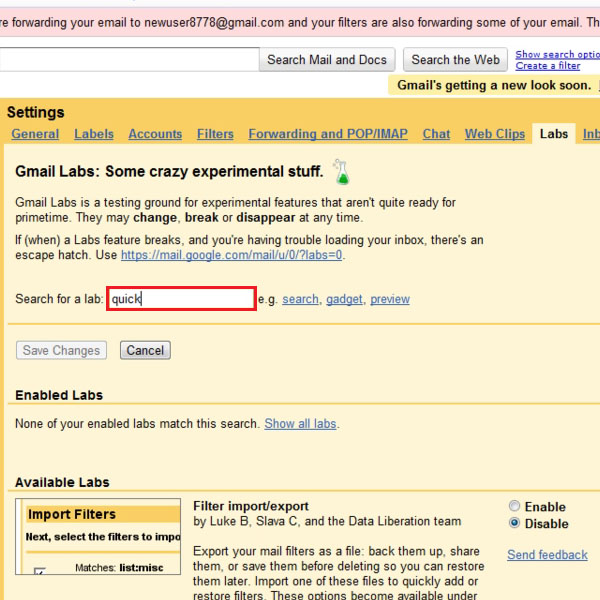Focus the top mail search box
600x600 pixels.
coord(129,60)
